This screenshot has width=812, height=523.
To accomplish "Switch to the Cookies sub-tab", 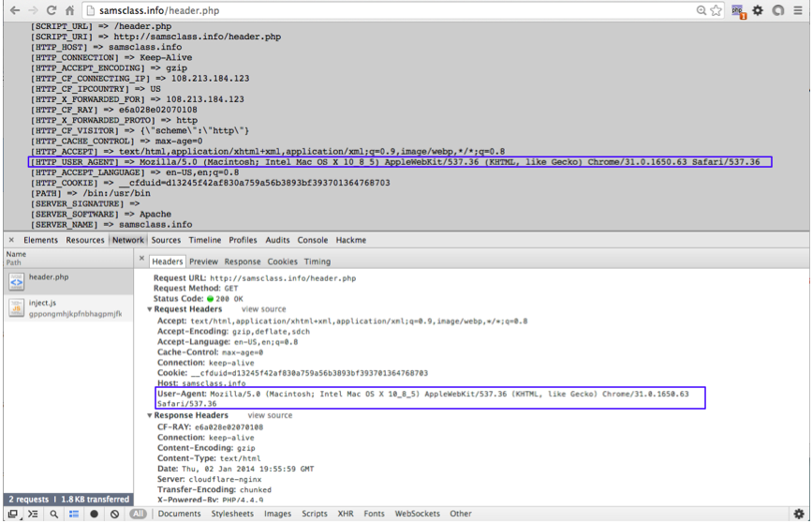I will point(282,261).
